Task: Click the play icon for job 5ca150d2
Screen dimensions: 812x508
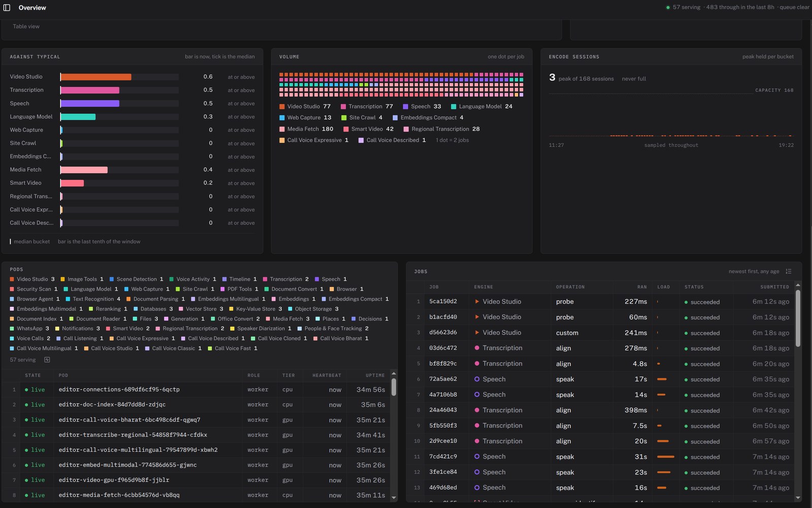Action: [x=477, y=302]
